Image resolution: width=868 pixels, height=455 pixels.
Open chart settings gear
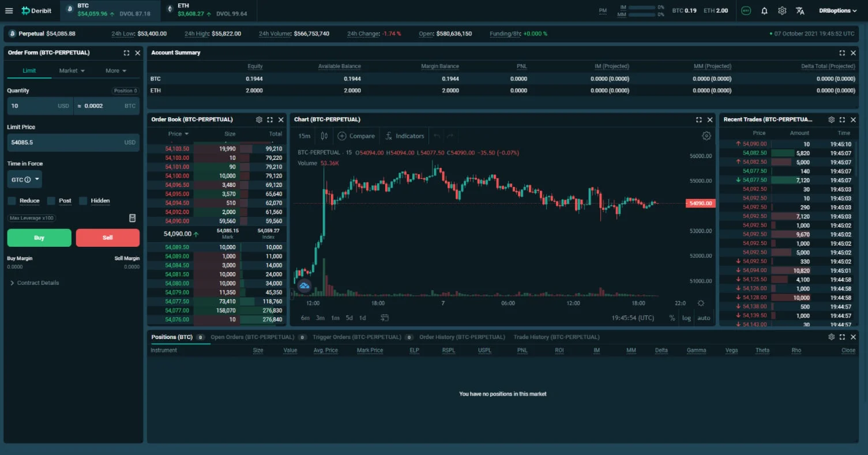tap(707, 136)
